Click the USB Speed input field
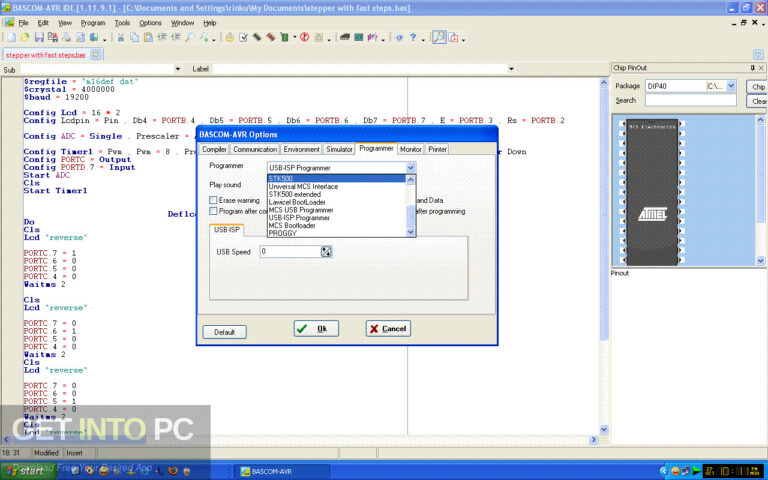The image size is (768, 480). (x=290, y=252)
